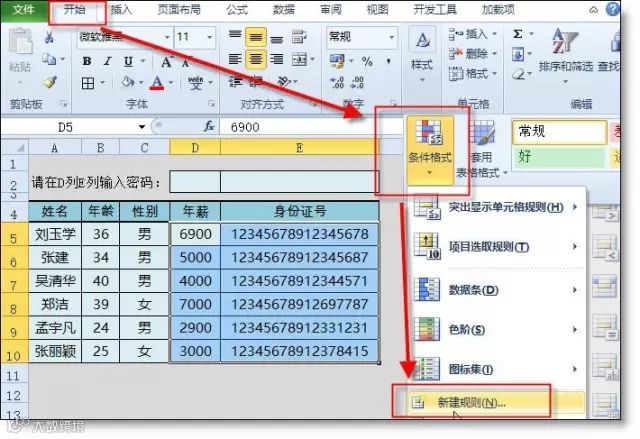Open the 样式 Styles button

(422, 54)
